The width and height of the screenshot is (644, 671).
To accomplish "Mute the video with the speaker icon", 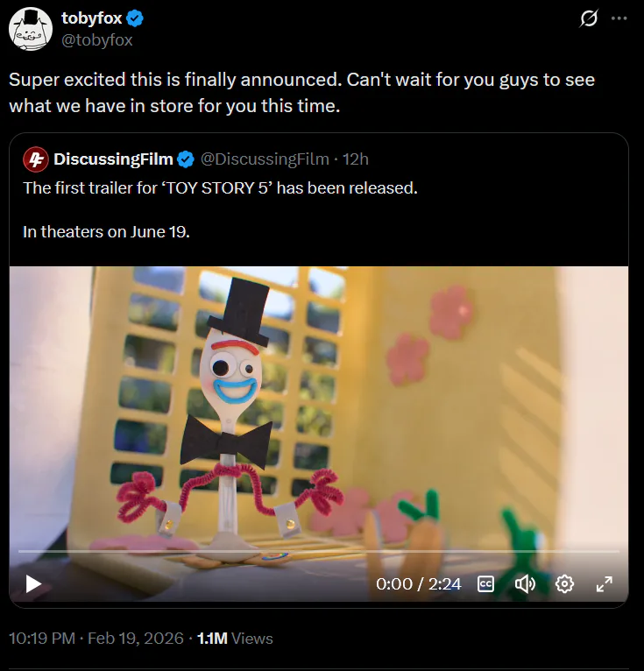I will 525,583.
